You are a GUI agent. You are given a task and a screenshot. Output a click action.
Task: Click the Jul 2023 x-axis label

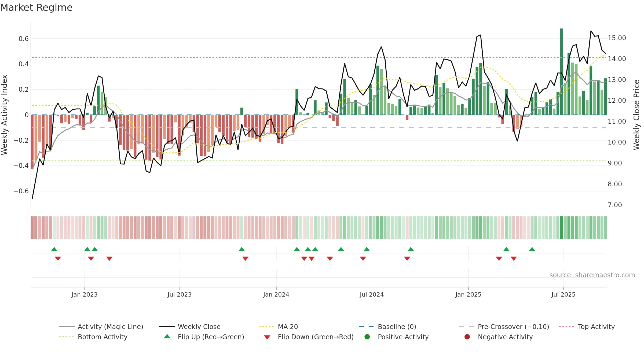[180, 294]
